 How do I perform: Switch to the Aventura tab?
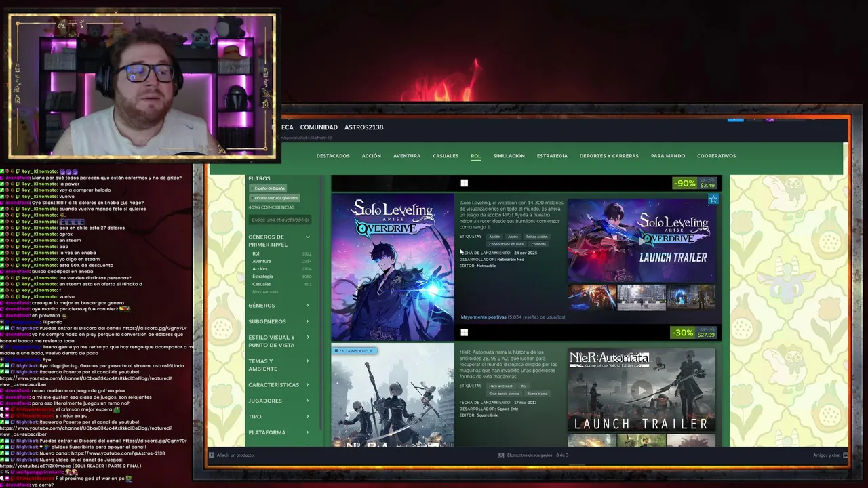407,156
